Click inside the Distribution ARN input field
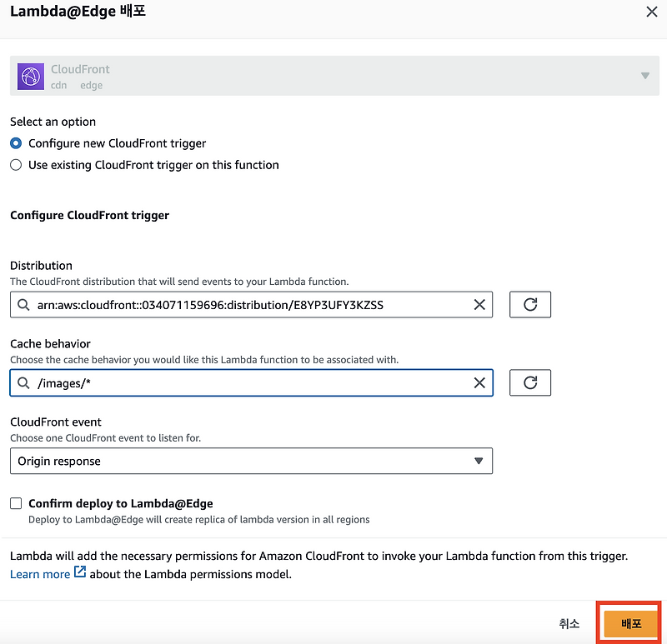 (x=250, y=304)
